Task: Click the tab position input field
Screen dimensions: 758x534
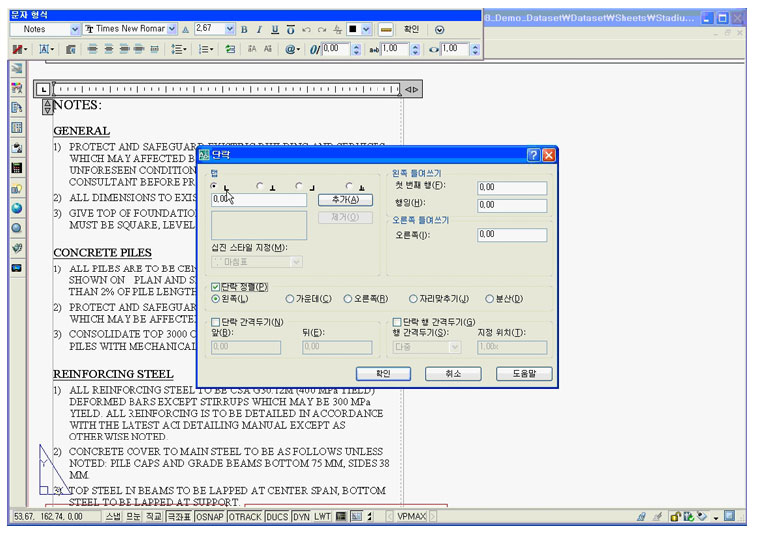Action: 259,200
